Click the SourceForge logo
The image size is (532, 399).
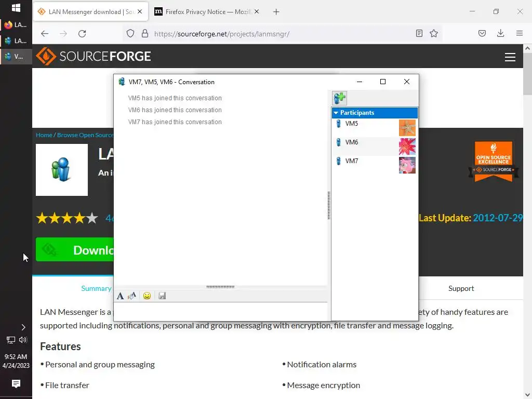pos(94,56)
